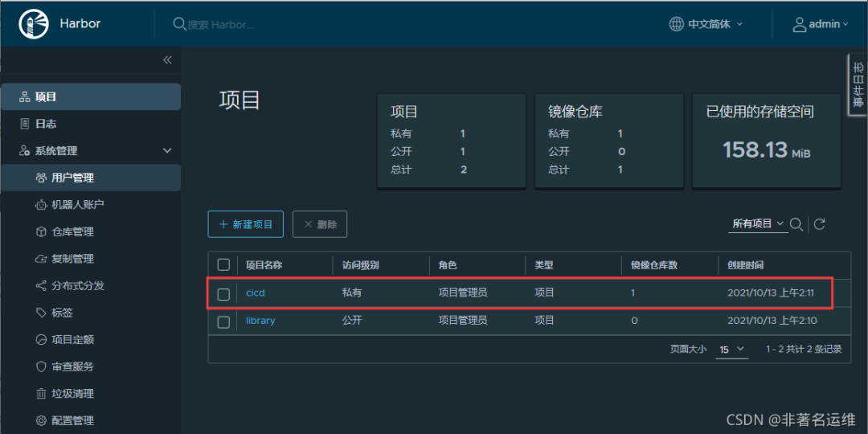Click the 审查服务 shield icon
868x434 pixels.
[x=41, y=366]
